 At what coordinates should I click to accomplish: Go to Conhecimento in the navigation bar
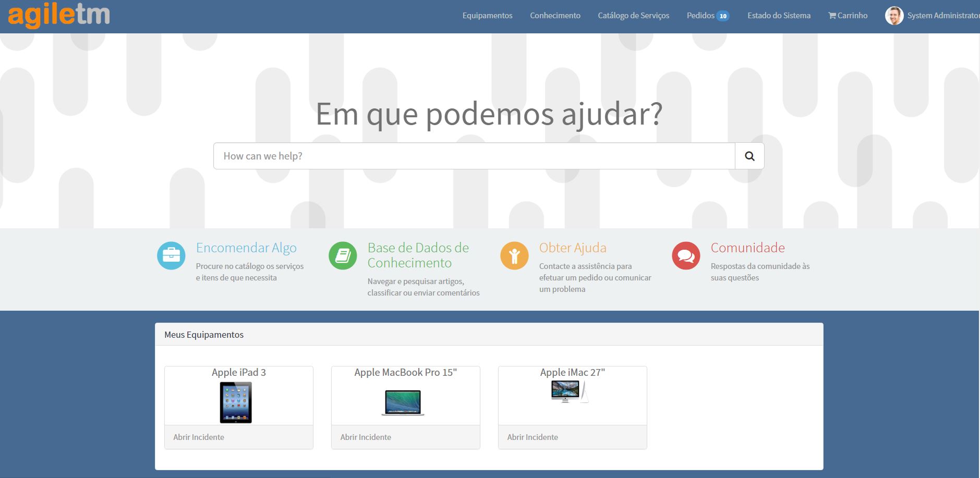tap(555, 16)
